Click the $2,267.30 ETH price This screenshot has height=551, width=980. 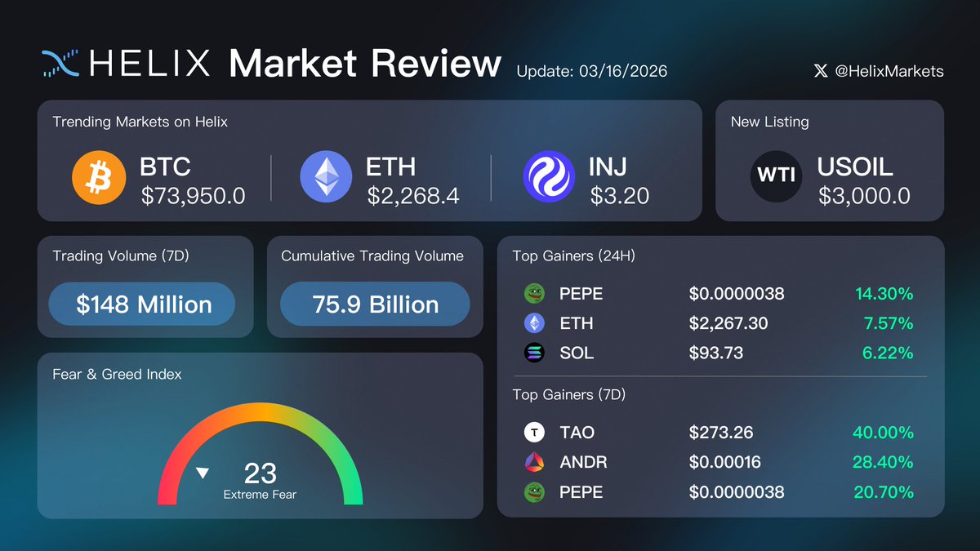[728, 323]
